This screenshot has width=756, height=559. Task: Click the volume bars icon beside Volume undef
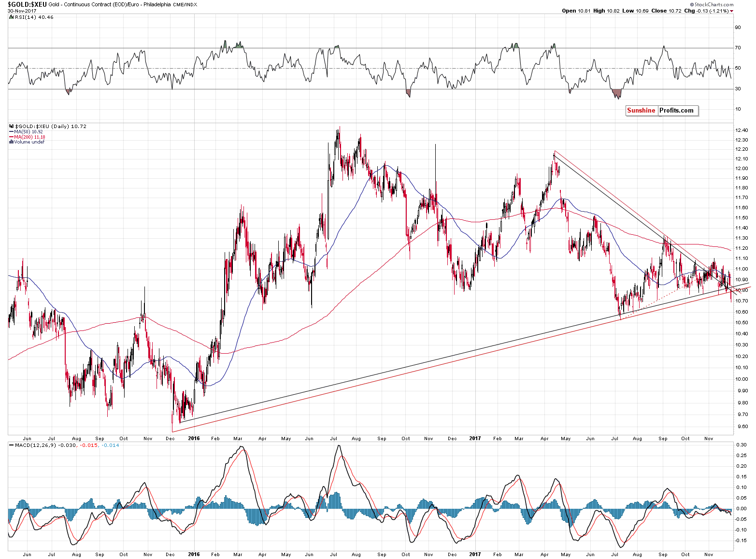pos(11,142)
